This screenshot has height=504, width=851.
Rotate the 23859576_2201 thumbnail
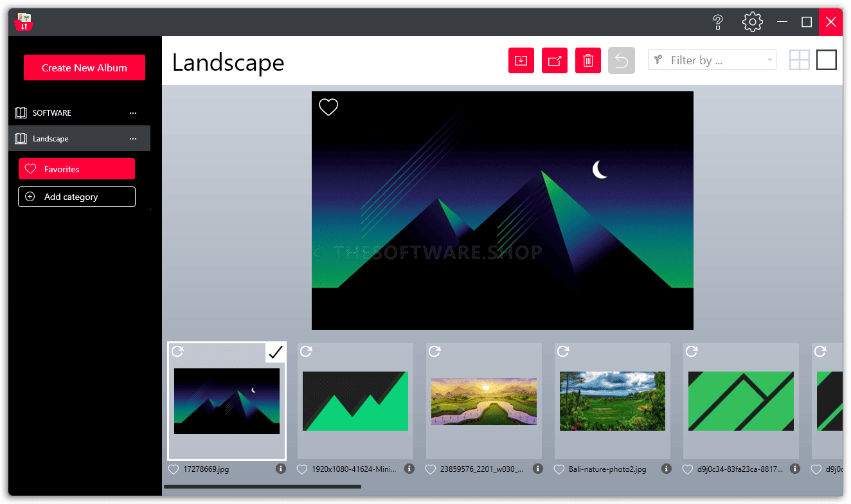pos(435,351)
